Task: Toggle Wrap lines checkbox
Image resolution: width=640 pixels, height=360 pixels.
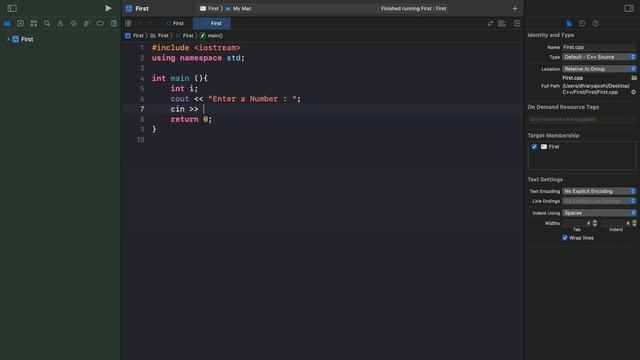Action: click(x=565, y=238)
